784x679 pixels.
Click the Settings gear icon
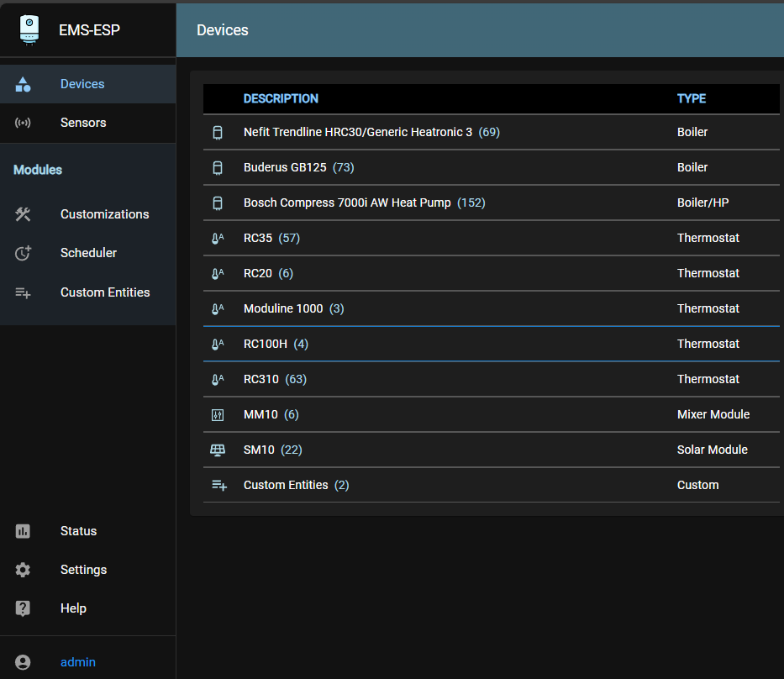[23, 570]
